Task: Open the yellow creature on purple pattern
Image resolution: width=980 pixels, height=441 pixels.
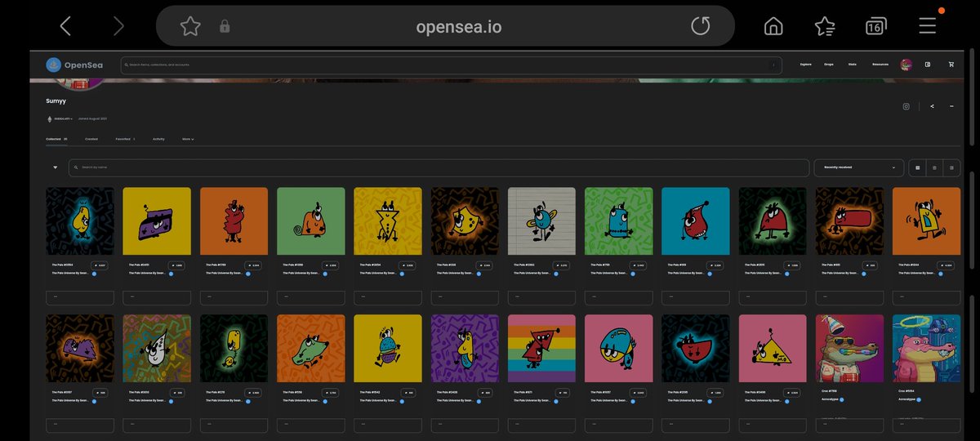Action: [465, 349]
